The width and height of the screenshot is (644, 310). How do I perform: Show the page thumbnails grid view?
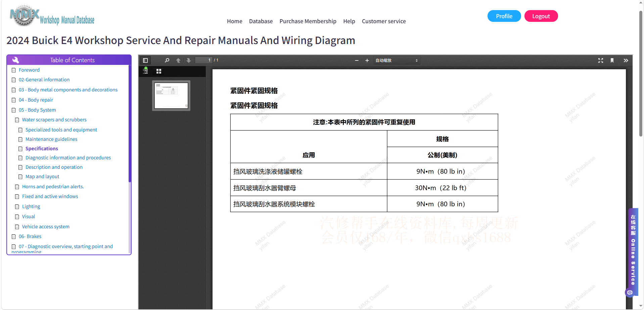tap(159, 71)
